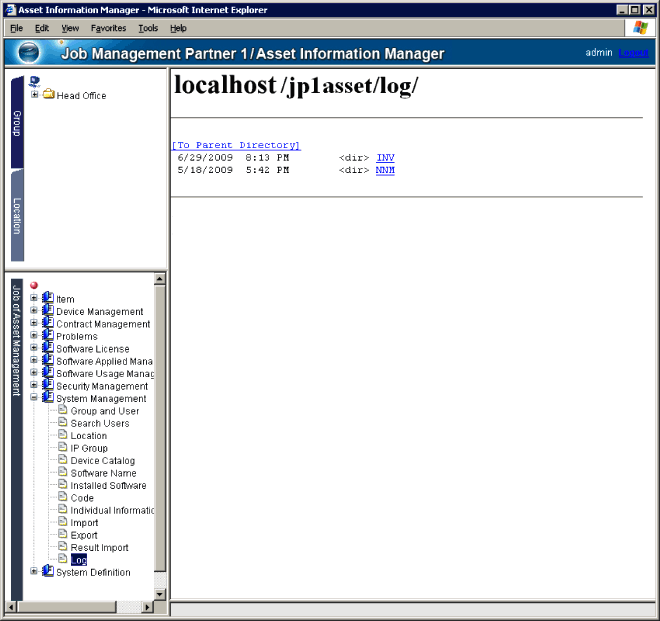Switch to the Location tab

coord(17,215)
